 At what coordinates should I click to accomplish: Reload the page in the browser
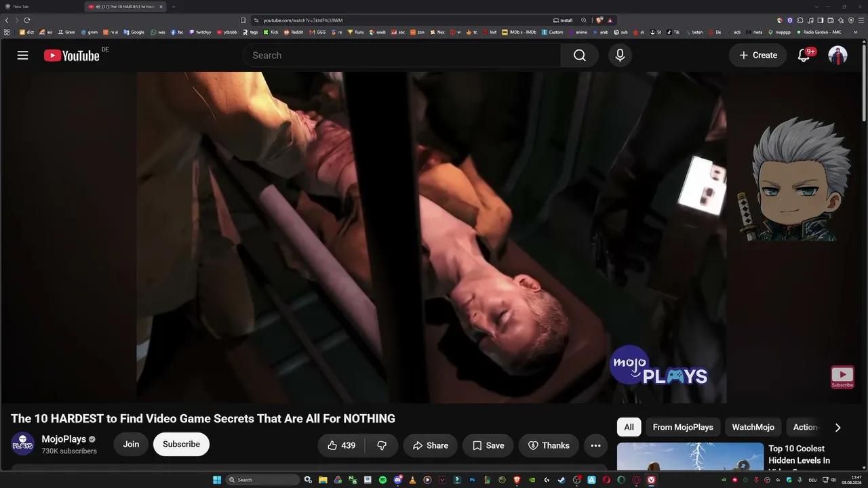click(27, 20)
